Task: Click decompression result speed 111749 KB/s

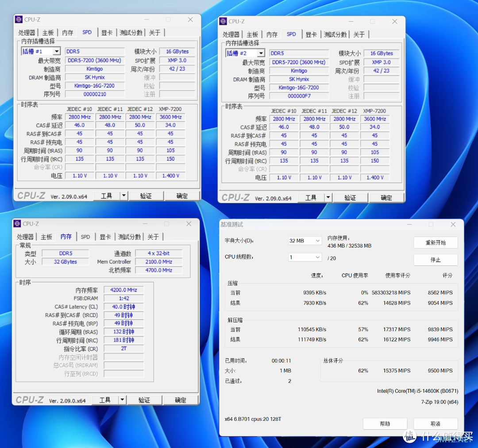Action: coord(312,339)
